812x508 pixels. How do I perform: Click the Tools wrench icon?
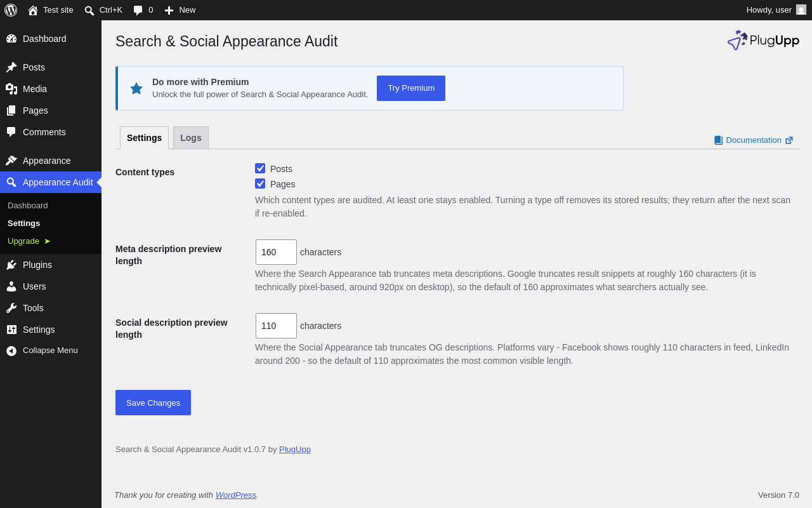11,308
